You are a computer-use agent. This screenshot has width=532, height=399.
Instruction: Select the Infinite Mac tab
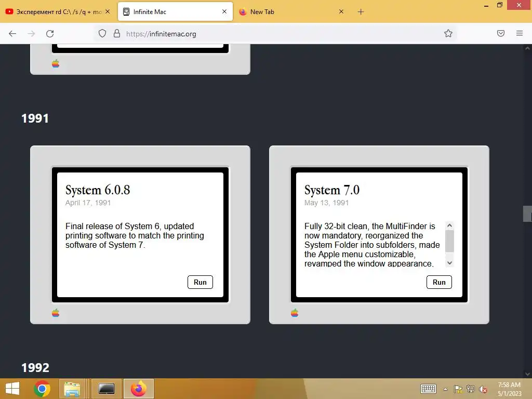(175, 11)
